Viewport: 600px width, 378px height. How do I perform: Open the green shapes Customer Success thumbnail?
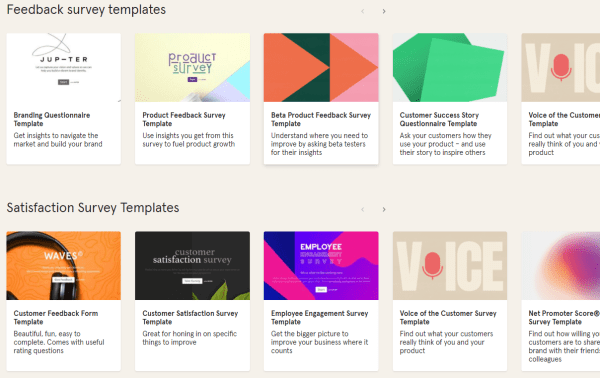(x=450, y=67)
